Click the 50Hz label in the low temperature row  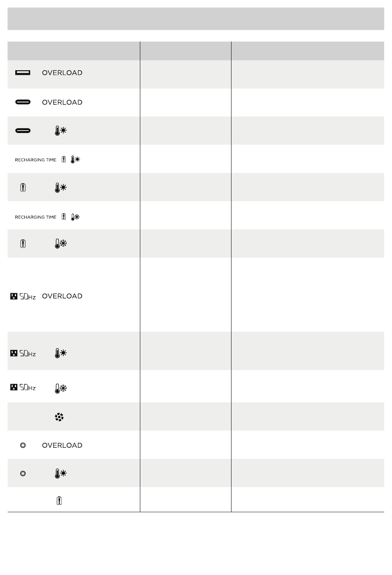[28, 388]
